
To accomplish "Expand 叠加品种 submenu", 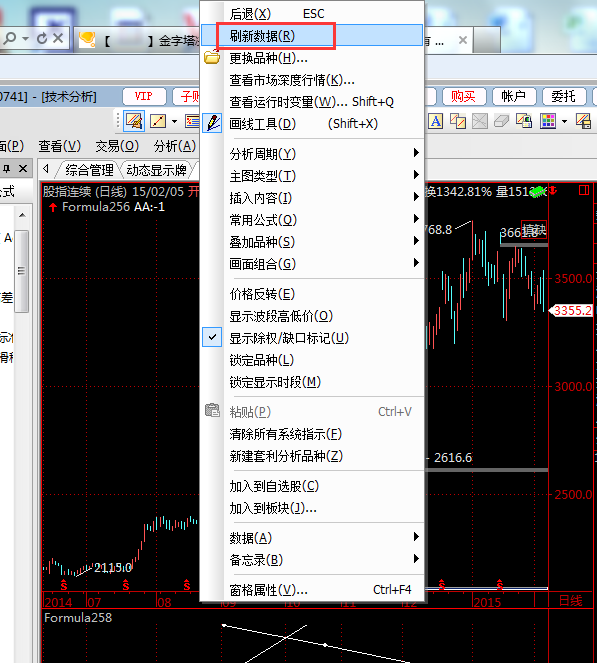I will click(x=312, y=241).
